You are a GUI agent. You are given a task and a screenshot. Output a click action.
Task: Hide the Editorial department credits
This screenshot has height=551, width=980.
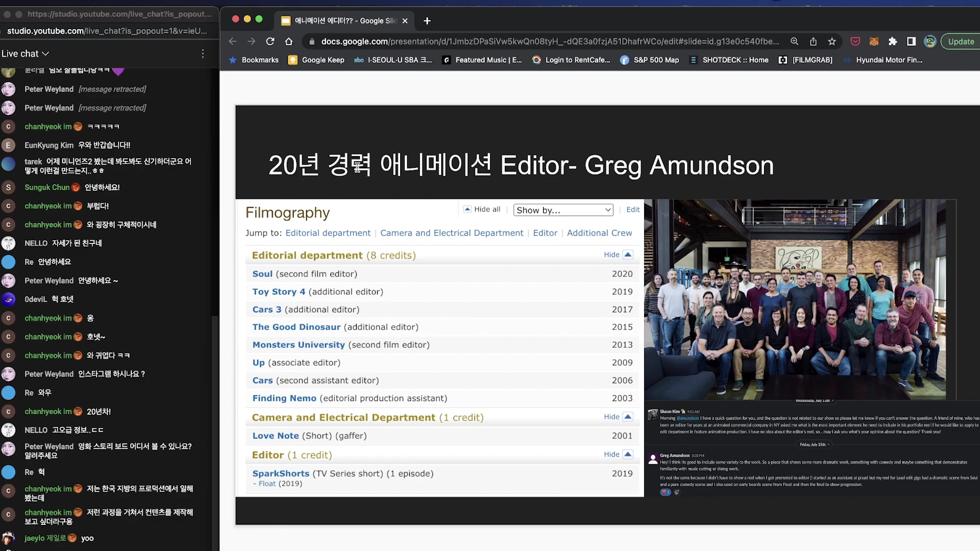[x=618, y=255]
